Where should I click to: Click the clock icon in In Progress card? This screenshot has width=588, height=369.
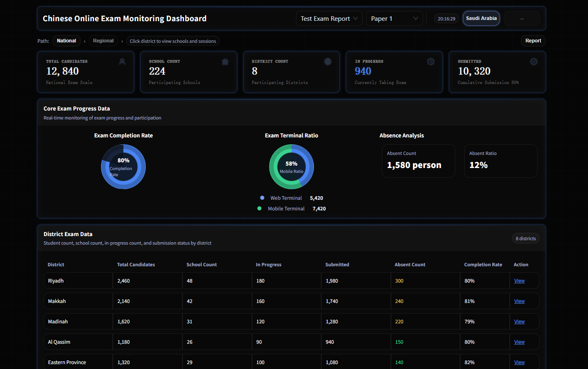[431, 62]
